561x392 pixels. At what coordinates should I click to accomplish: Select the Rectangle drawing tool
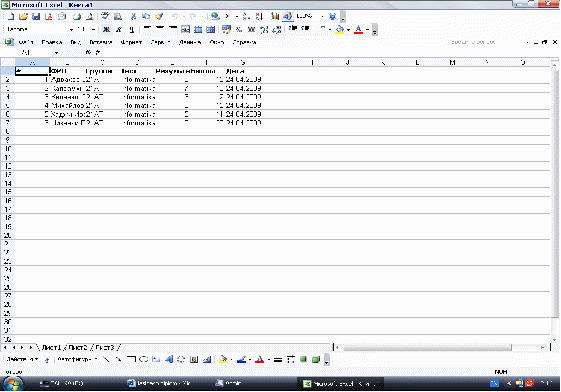[131, 359]
